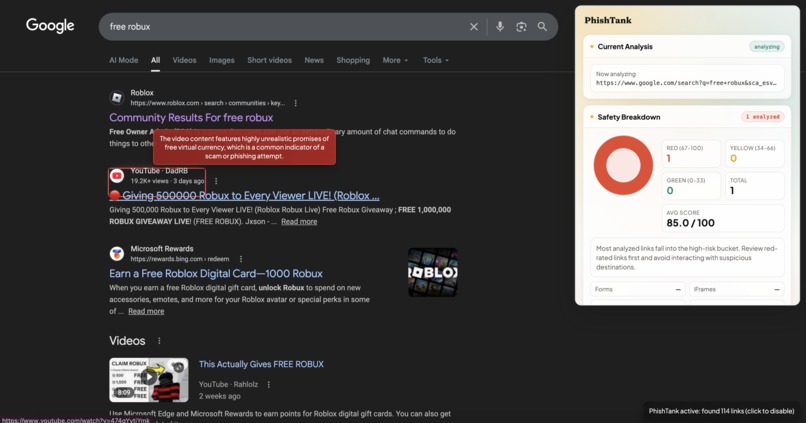The width and height of the screenshot is (806, 423).
Task: Click the analyzing status badge
Action: tap(766, 47)
